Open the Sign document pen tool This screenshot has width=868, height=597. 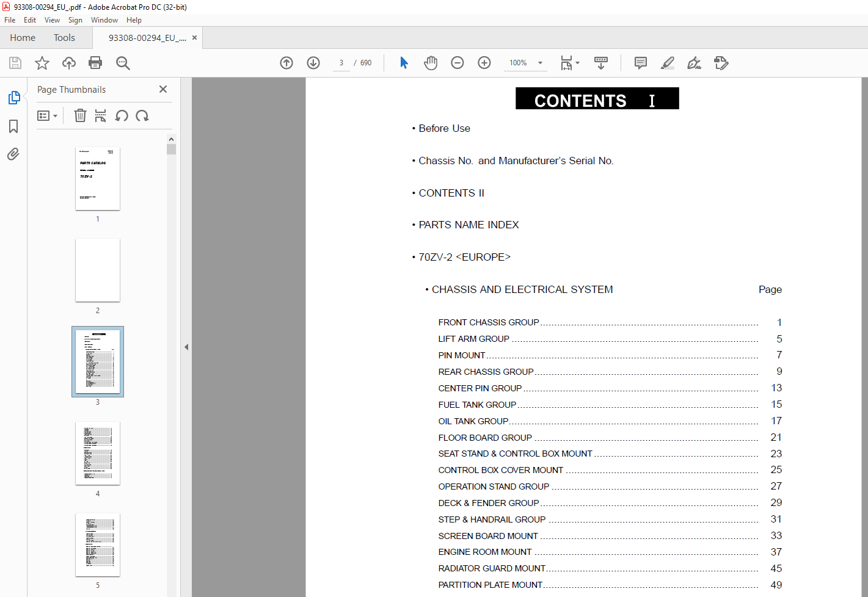[x=695, y=63]
